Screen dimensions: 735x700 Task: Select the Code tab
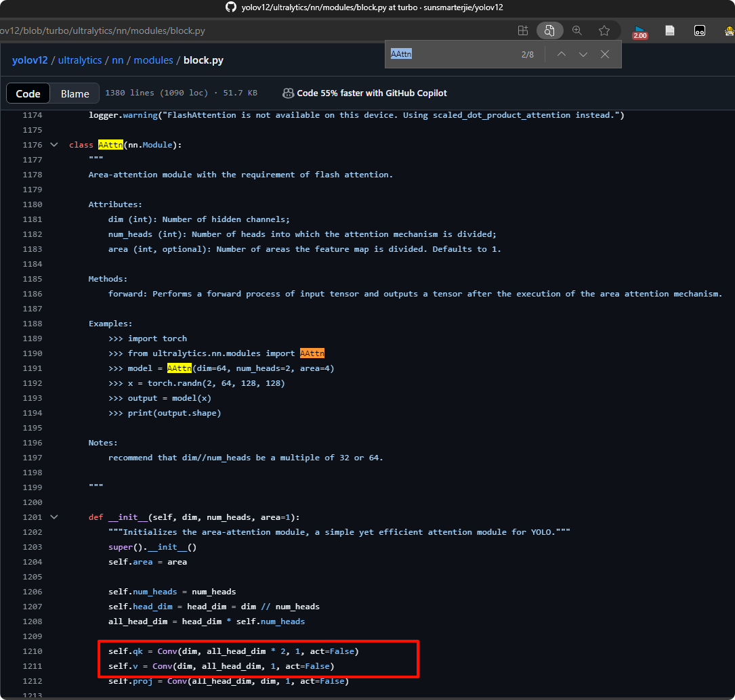point(28,93)
